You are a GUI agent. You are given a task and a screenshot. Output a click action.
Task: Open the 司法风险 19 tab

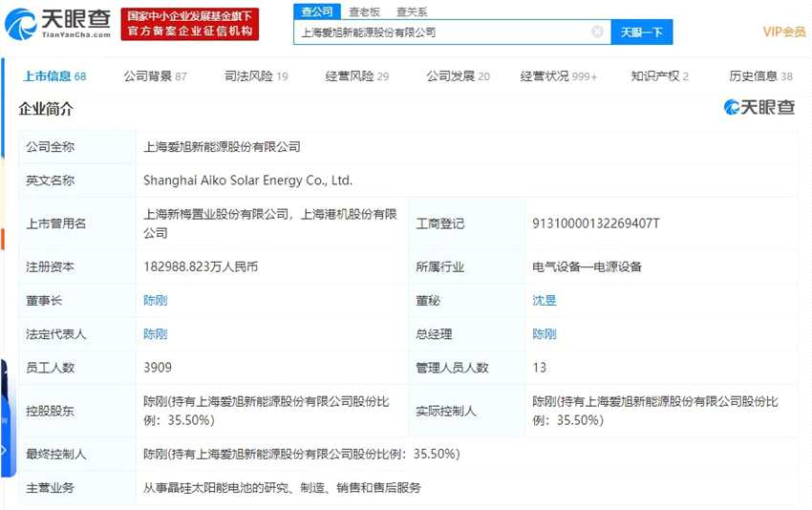coord(256,76)
